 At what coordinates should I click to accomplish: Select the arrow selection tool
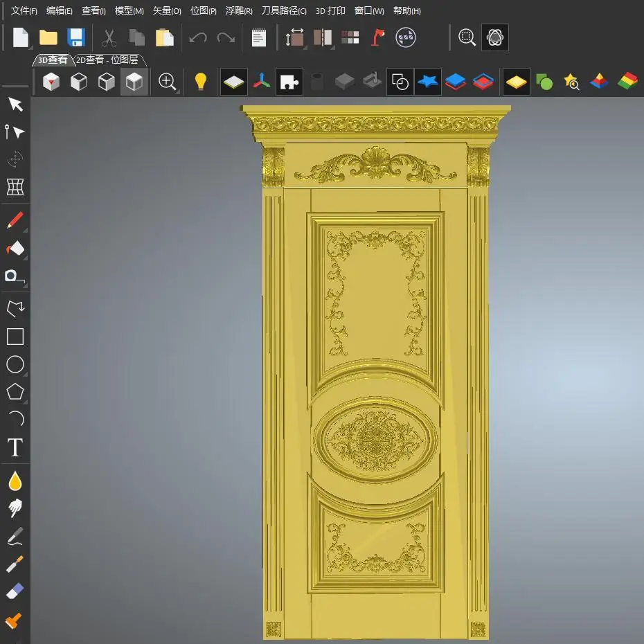tap(16, 105)
